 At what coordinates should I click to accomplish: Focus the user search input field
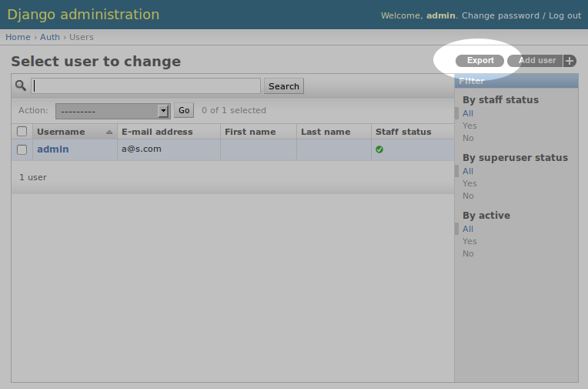tap(146, 86)
